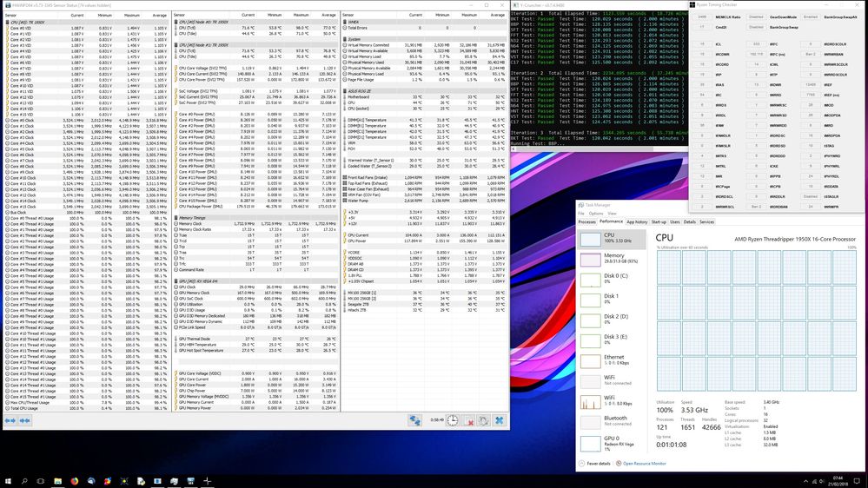Select the 'GPU Thermal Diode' sensor row
868x488 pixels.
coord(256,339)
